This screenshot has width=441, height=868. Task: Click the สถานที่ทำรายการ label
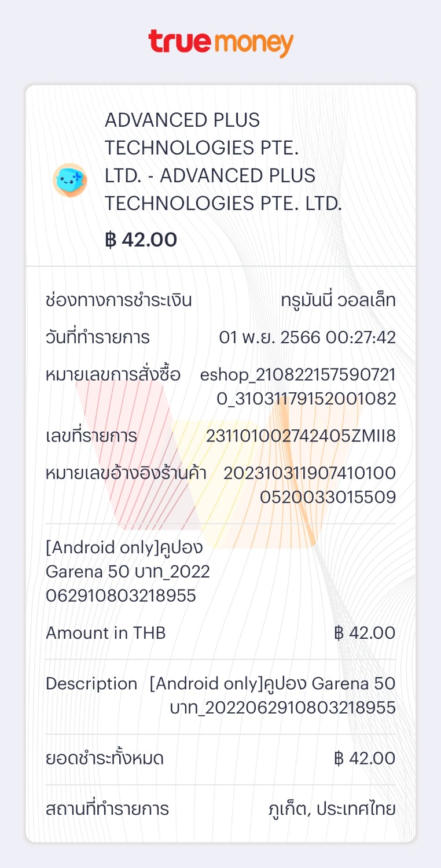[107, 809]
